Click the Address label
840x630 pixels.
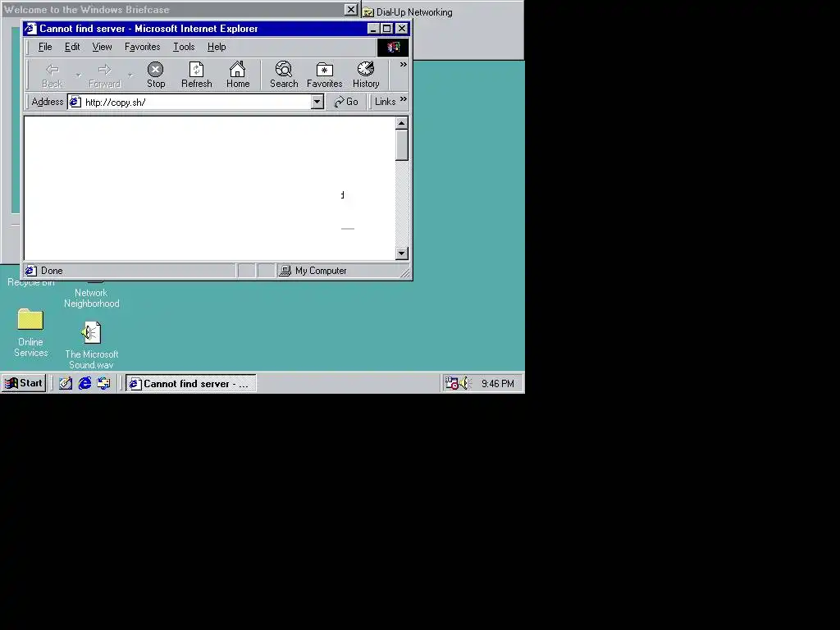pos(47,102)
